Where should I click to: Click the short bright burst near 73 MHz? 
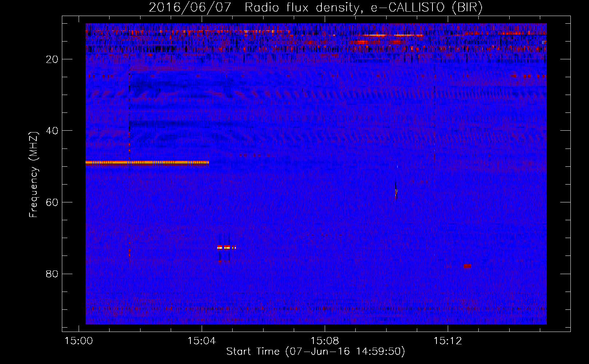226,247
